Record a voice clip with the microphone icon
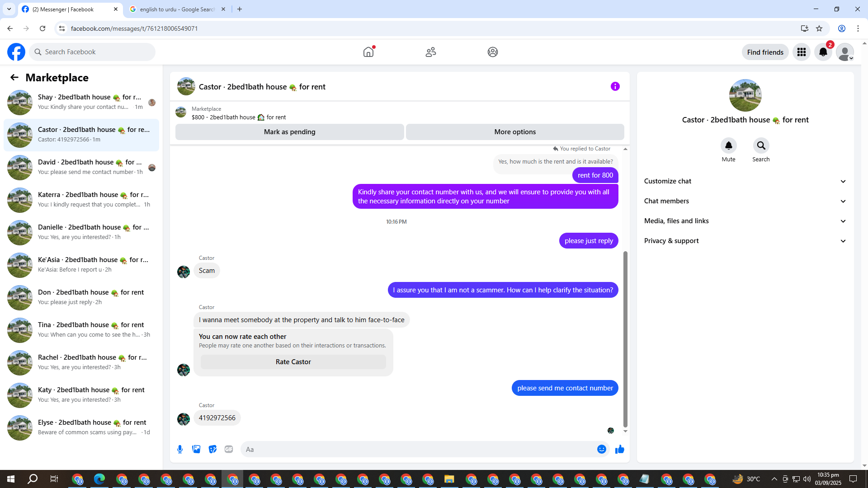The image size is (868, 488). (x=180, y=449)
